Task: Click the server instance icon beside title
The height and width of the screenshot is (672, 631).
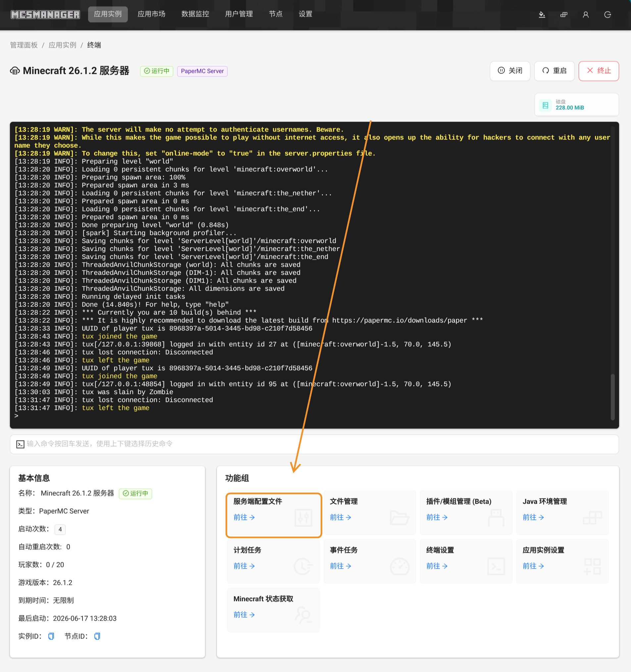Action: [x=15, y=71]
